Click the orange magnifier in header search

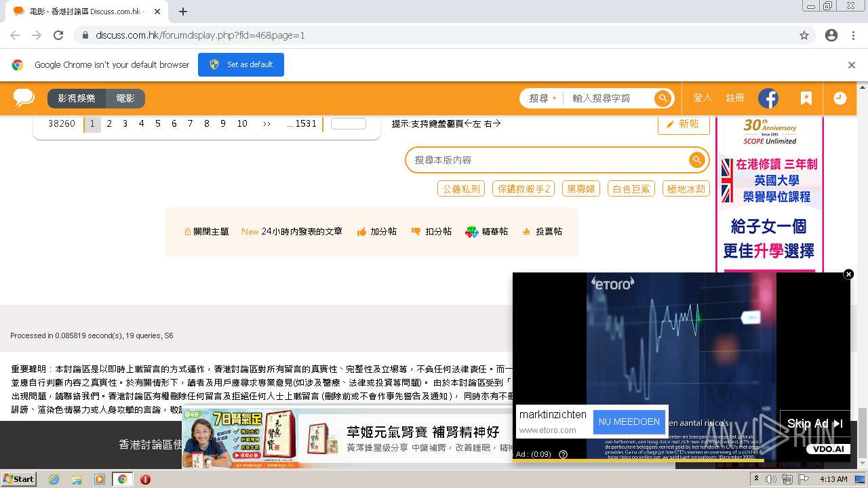663,98
